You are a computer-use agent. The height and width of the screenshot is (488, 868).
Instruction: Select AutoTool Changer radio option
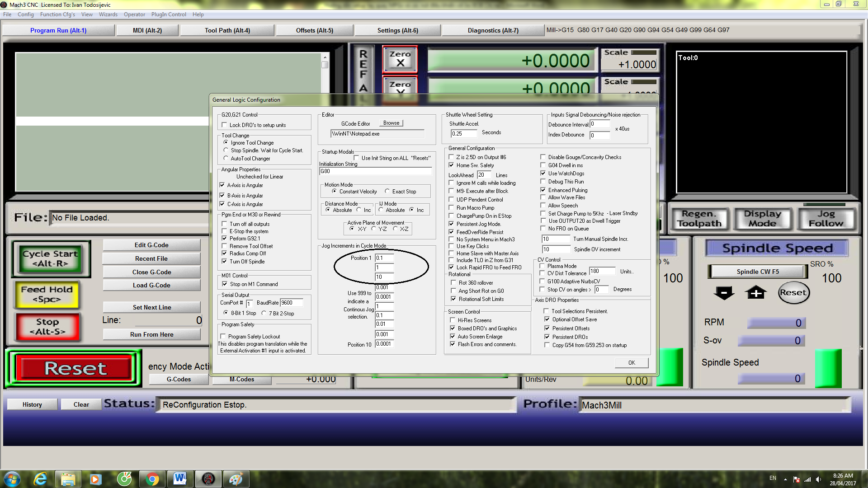coord(226,159)
